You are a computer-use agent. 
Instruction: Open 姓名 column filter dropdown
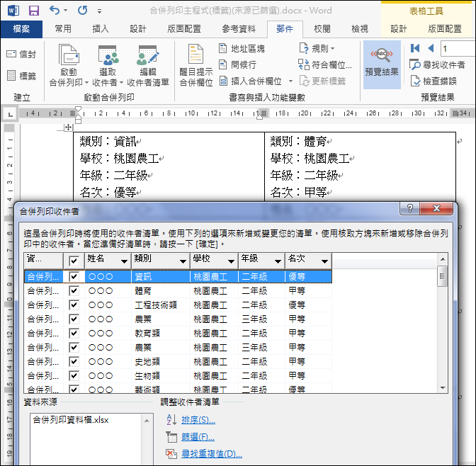click(124, 261)
